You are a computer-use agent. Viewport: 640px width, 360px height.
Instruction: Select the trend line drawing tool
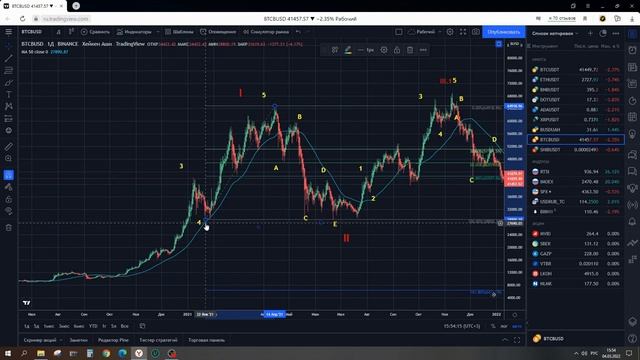[9, 58]
